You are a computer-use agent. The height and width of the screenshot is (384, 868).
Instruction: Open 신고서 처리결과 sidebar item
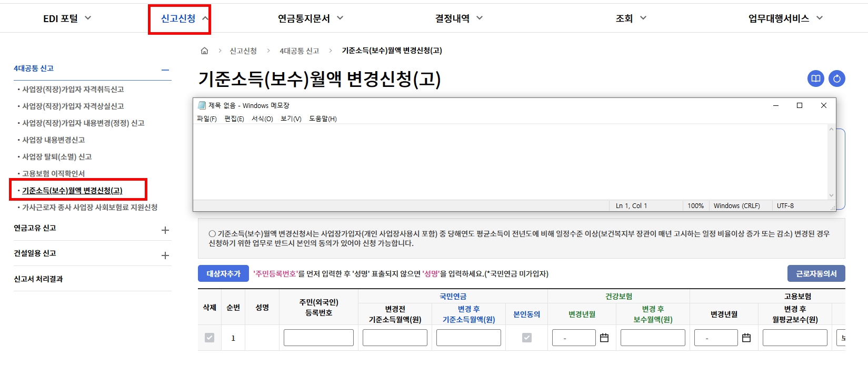point(38,279)
